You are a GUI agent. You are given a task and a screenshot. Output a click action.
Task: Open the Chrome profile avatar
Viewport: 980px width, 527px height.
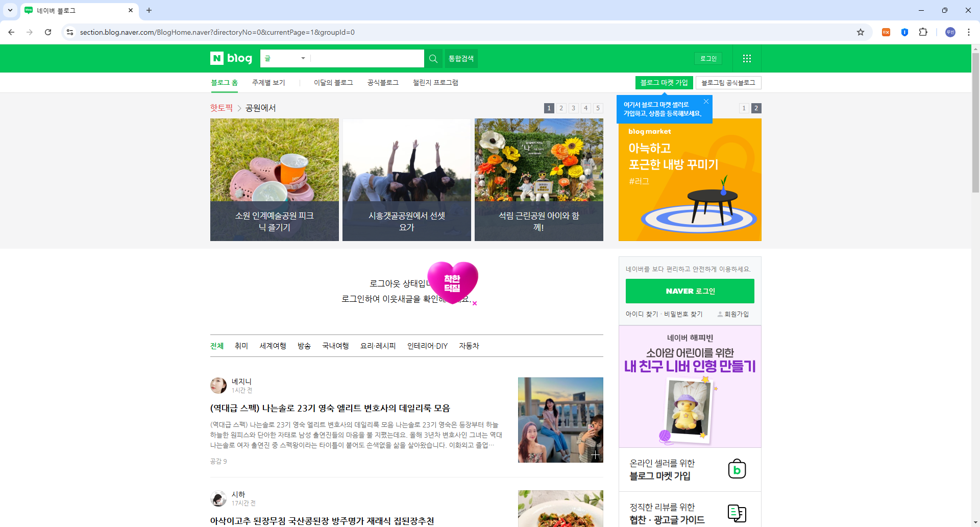click(950, 32)
